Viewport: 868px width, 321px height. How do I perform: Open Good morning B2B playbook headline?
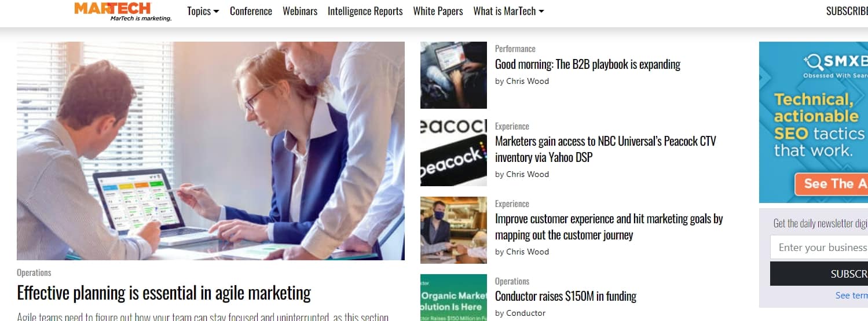point(588,64)
